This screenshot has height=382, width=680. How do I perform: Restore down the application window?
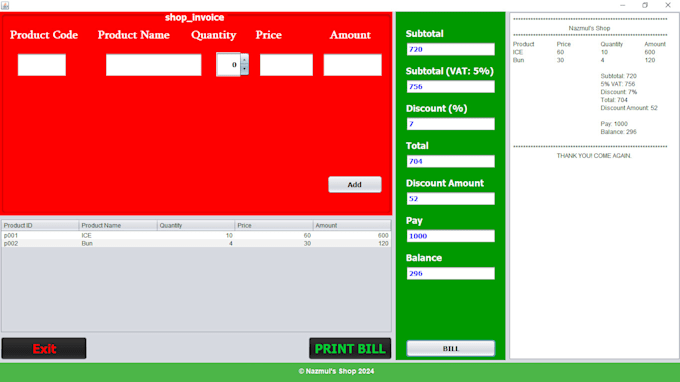point(645,5)
